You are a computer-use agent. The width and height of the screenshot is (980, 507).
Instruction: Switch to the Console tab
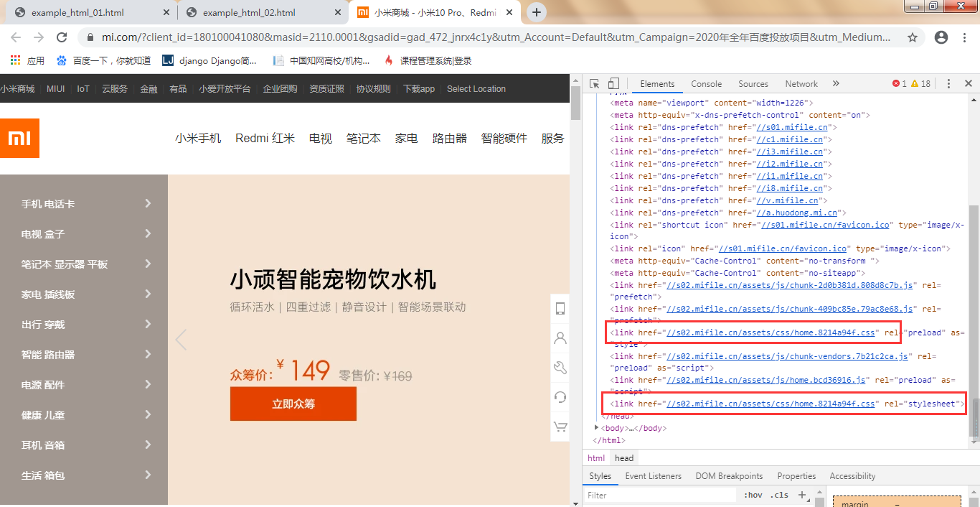click(x=707, y=84)
